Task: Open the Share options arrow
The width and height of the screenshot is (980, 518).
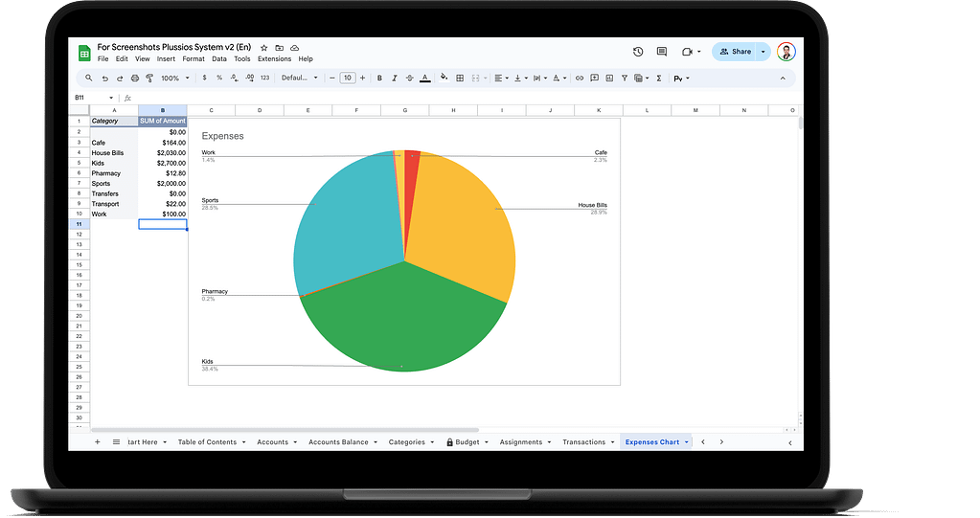Action: point(763,52)
